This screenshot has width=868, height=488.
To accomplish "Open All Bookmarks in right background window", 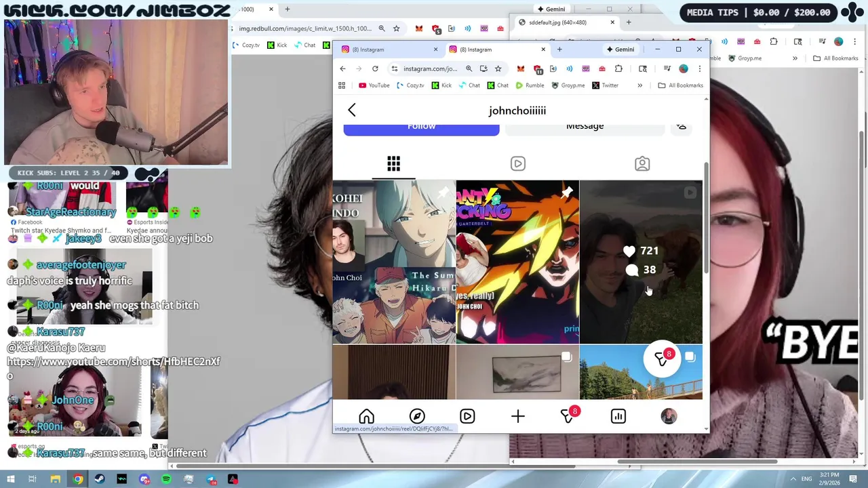I will [835, 58].
